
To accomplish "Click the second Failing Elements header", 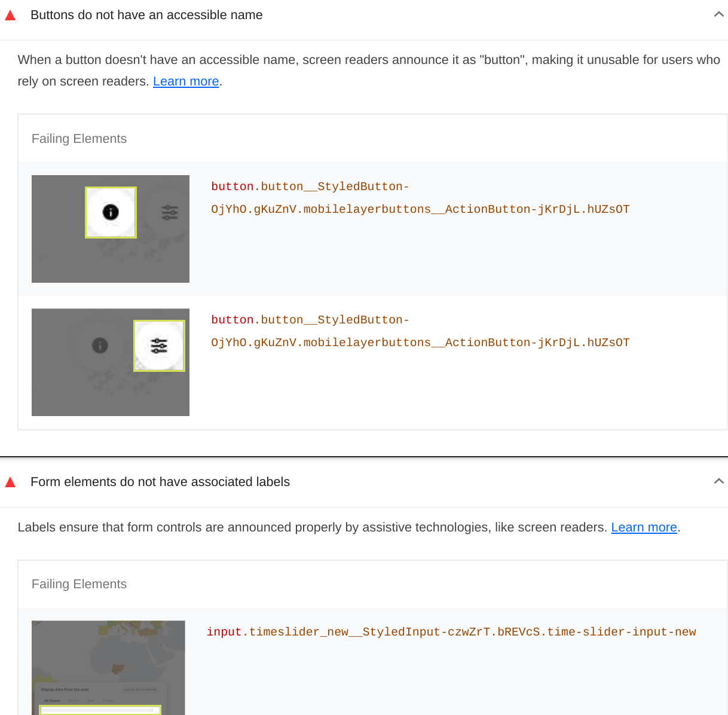I will click(79, 583).
